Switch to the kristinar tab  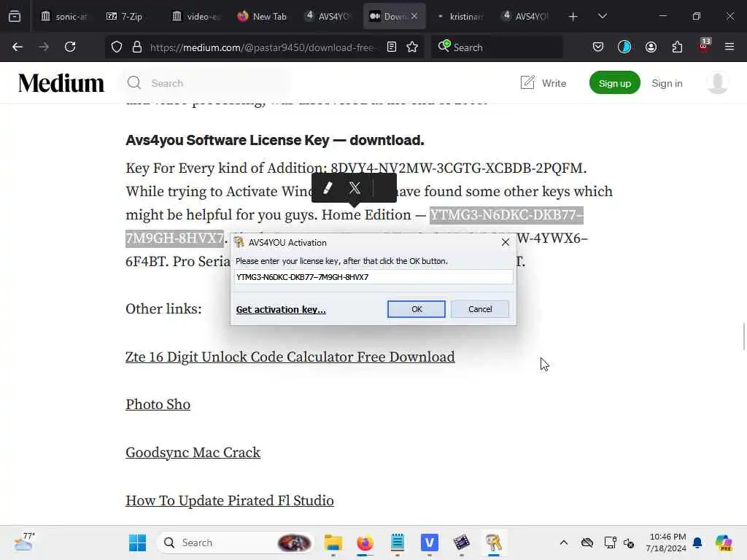(460, 16)
